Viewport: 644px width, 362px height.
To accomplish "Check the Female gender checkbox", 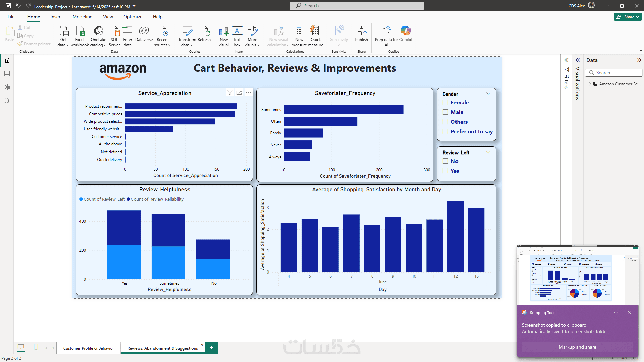I will [445, 103].
